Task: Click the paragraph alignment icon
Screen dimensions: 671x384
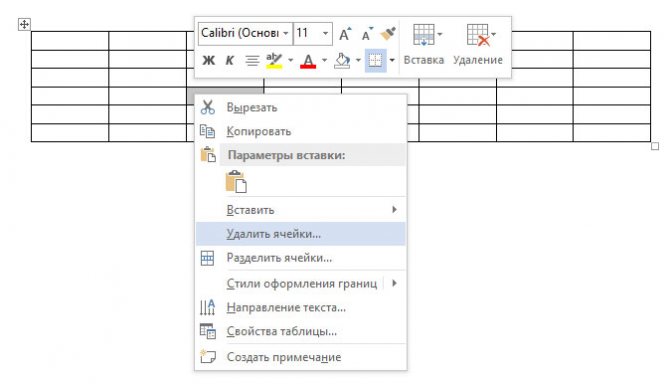Action: point(252,61)
